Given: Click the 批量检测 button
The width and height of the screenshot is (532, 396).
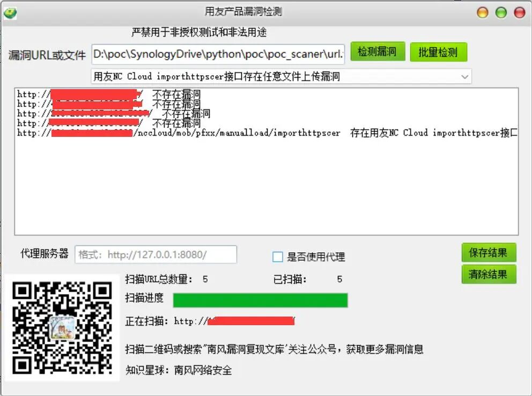Looking at the screenshot, I should point(438,52).
